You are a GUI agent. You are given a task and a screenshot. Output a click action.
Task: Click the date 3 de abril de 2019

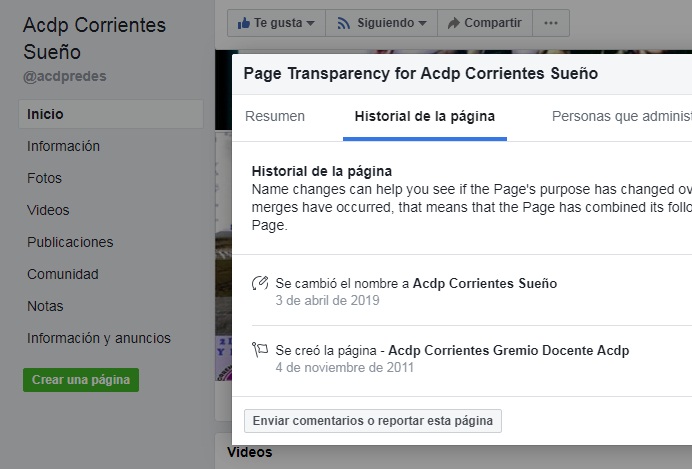coord(327,300)
